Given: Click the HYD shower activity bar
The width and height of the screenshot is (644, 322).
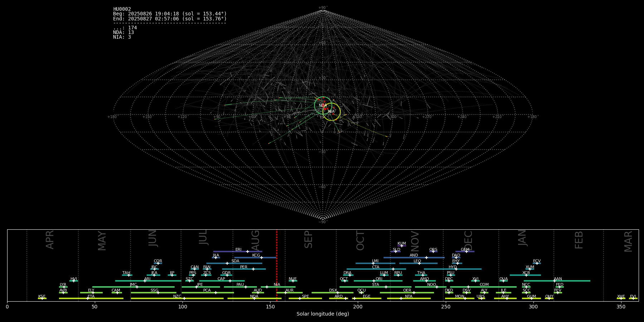Looking at the screenshot, I should point(453,269).
